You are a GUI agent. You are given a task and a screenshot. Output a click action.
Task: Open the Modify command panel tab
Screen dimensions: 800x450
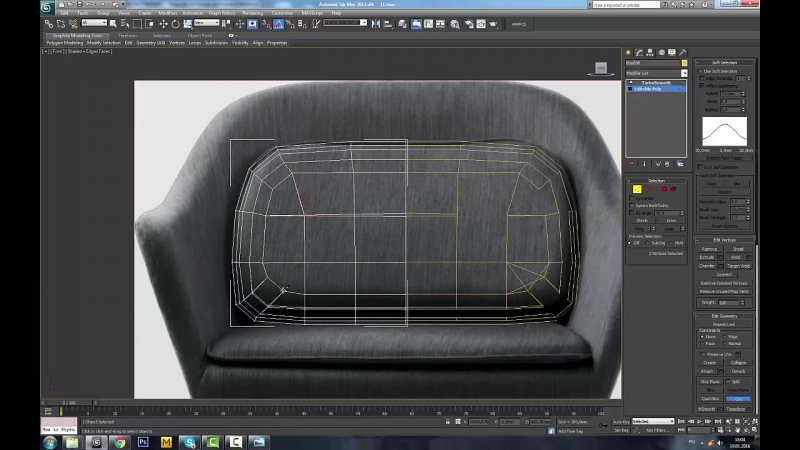pyautogui.click(x=639, y=53)
